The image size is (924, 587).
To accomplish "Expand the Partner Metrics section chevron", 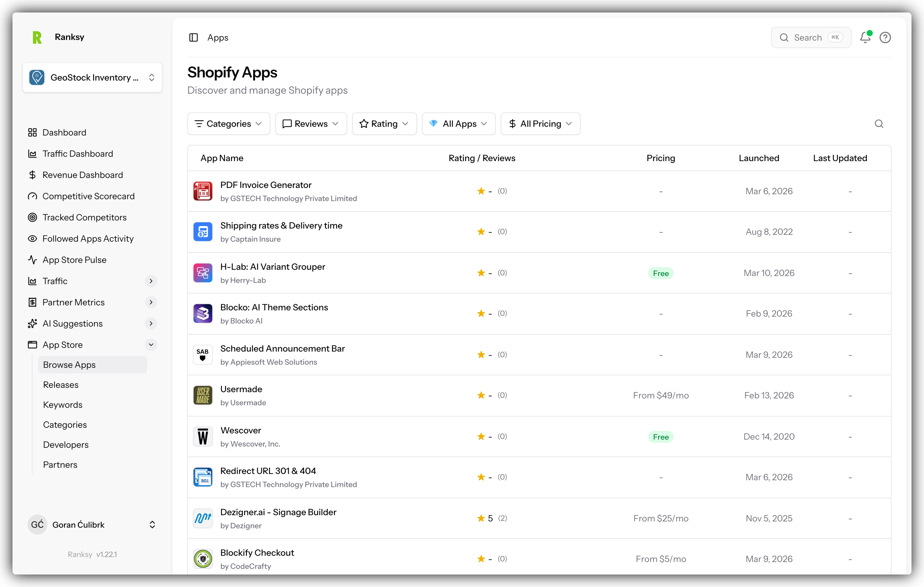I will [151, 303].
